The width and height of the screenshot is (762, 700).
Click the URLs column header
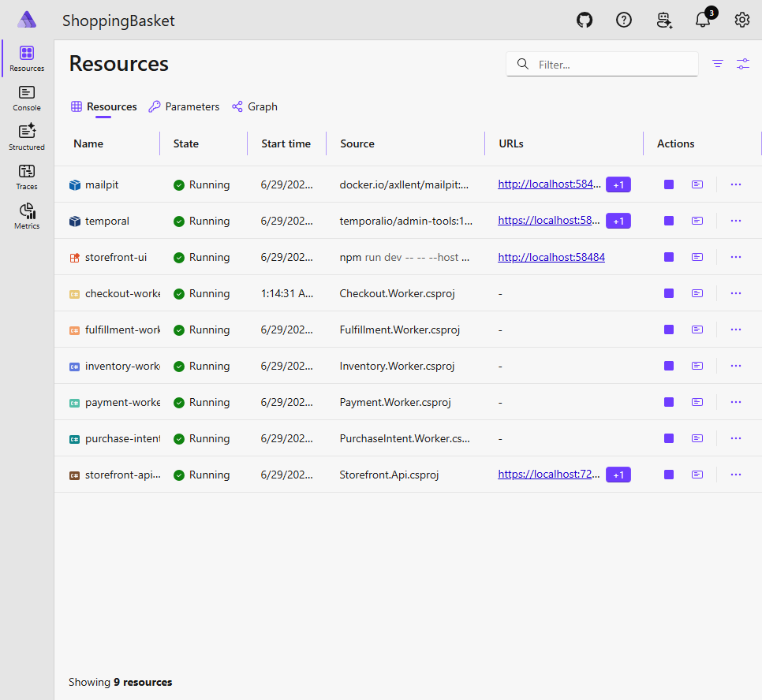tap(511, 143)
